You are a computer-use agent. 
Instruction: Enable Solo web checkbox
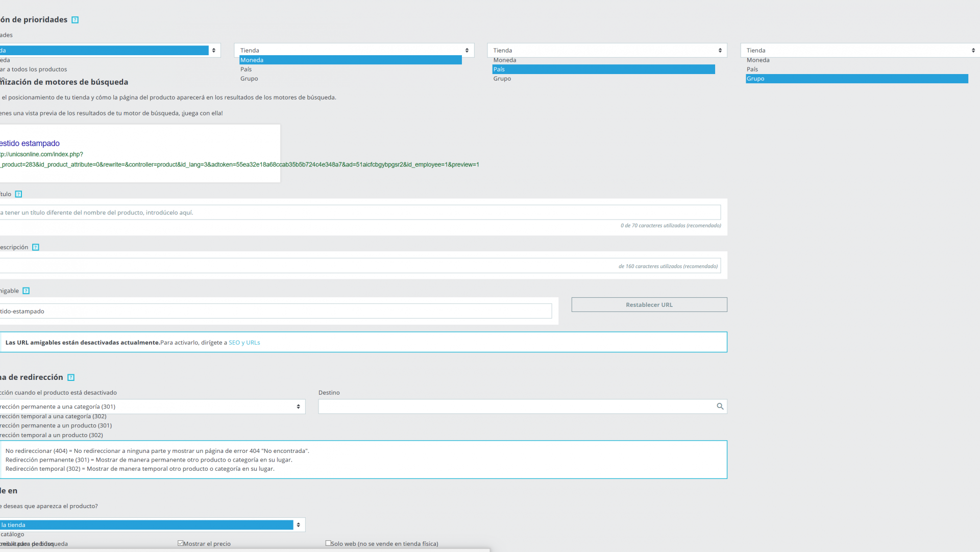coord(328,543)
